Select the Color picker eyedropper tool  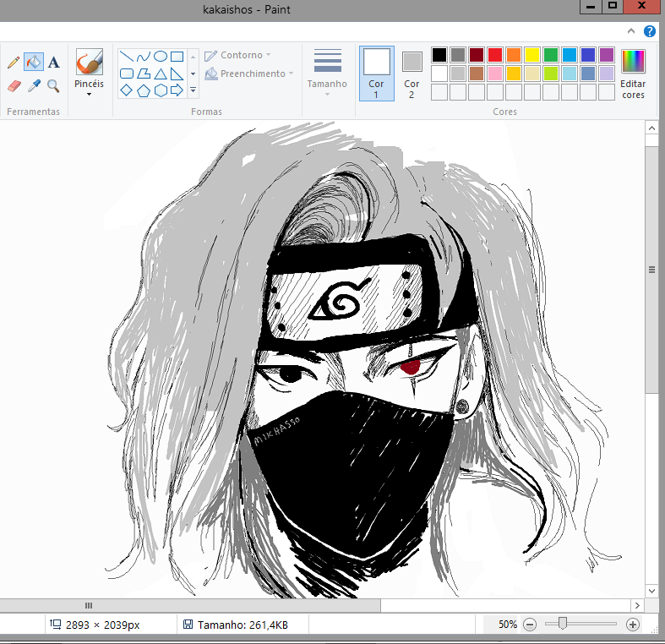(x=34, y=86)
